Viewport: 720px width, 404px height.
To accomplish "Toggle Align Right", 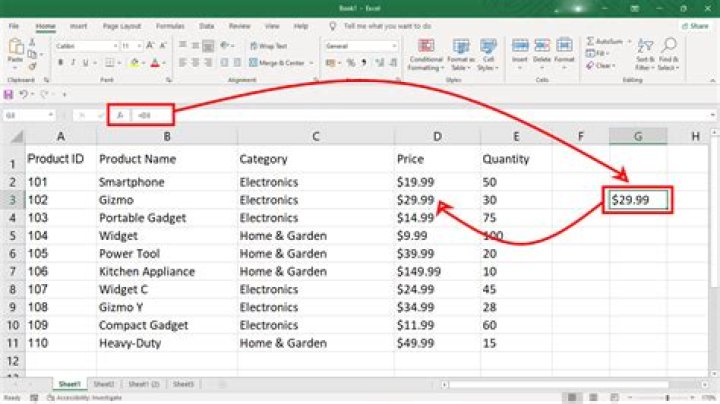I will (208, 62).
